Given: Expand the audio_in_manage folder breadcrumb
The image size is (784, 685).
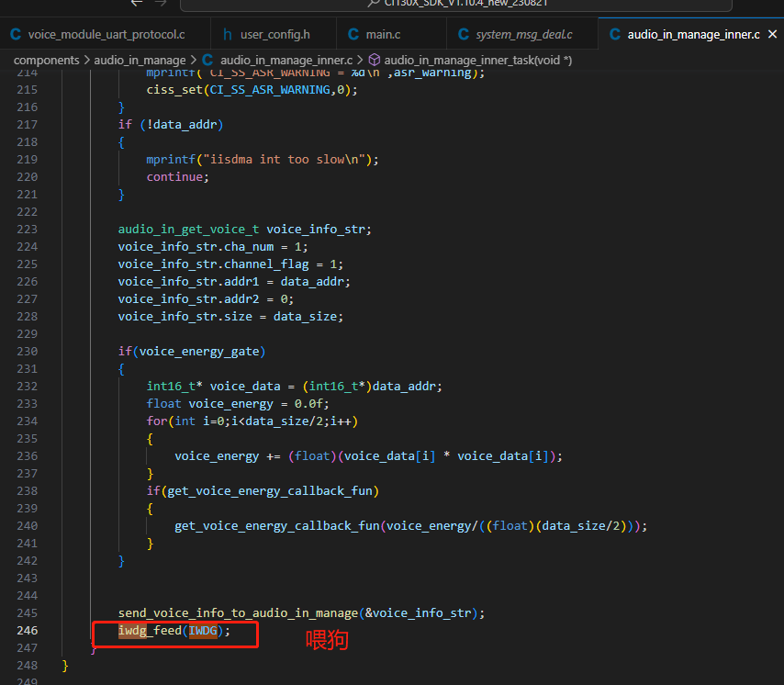Looking at the screenshot, I should [140, 60].
